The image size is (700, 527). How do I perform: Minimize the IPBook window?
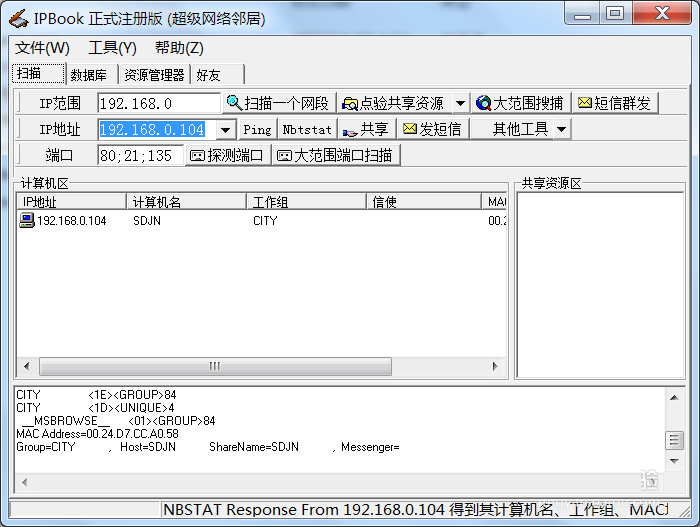(582, 13)
